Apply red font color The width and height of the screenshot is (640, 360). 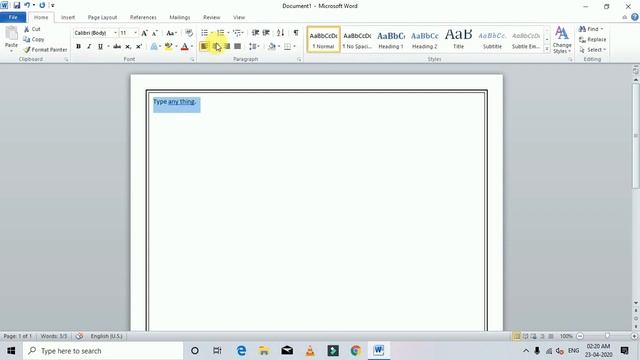[184, 47]
